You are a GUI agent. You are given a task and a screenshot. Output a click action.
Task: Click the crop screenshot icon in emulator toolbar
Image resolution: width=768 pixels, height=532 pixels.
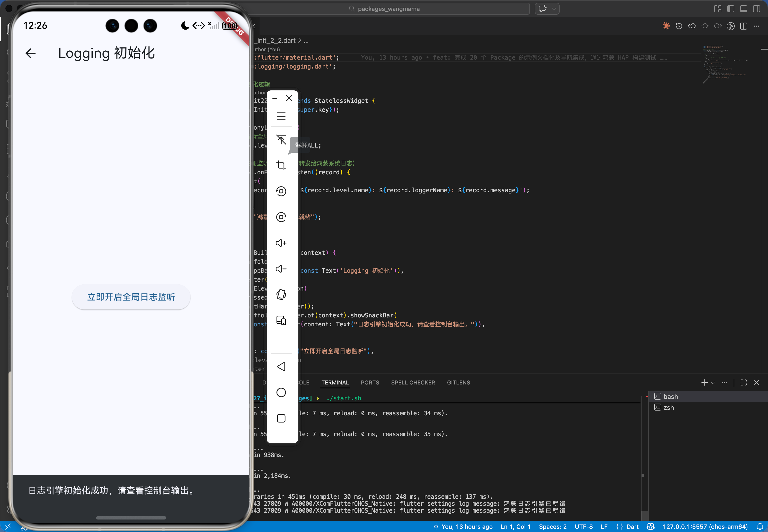pyautogui.click(x=281, y=165)
